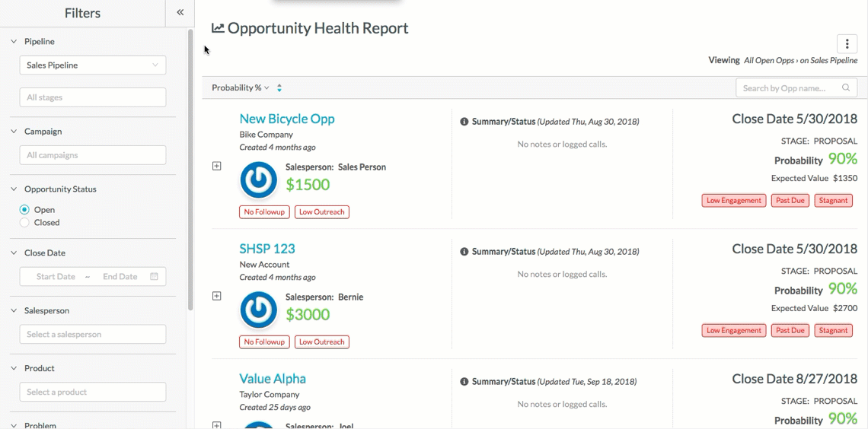
Task: Click info icon in SHSP 123 summary
Action: 464,252
